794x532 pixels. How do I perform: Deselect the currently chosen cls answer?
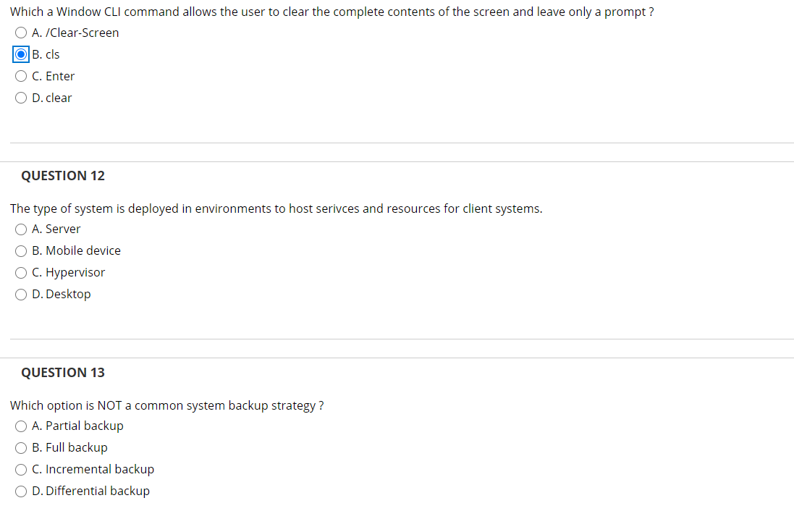[x=21, y=54]
